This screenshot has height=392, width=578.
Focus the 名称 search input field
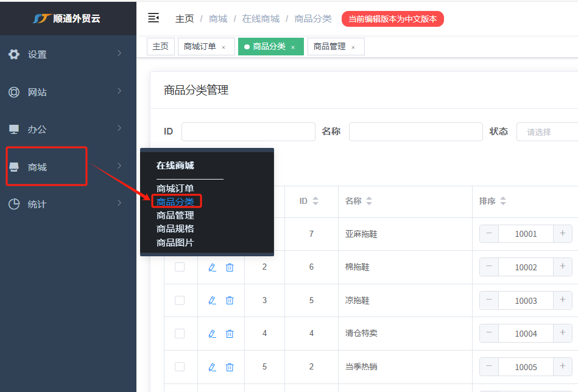click(x=416, y=132)
